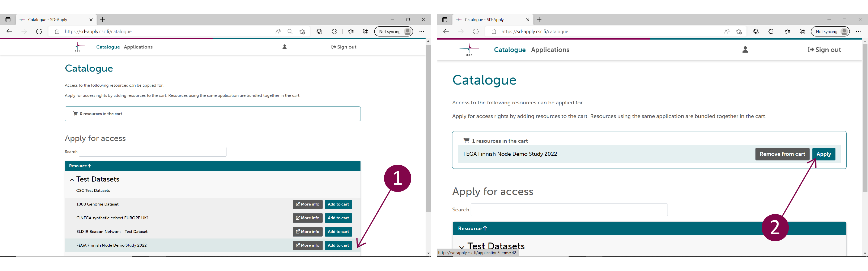Add CINECA synthetic cohort EUROPE UK1 to cart
868x271 pixels.
pos(338,218)
